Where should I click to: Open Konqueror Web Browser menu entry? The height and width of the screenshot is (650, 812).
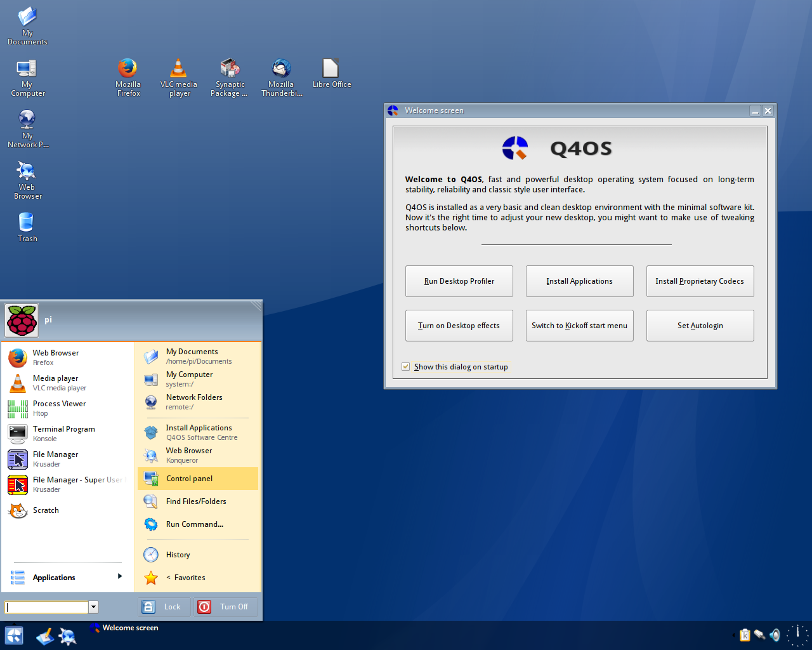[198, 455]
